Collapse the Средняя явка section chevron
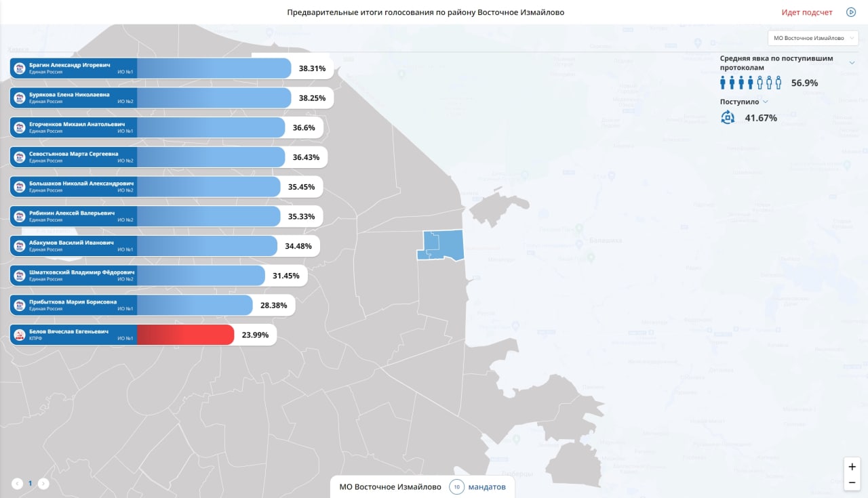Viewport: 868px width, 498px height. 852,63
